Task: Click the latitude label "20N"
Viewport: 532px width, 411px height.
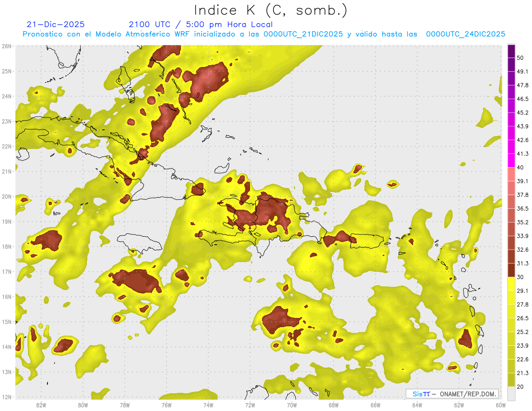Action: coord(7,196)
